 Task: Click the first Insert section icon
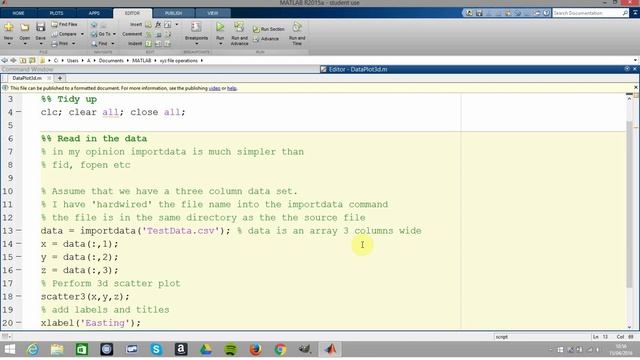coord(149,24)
